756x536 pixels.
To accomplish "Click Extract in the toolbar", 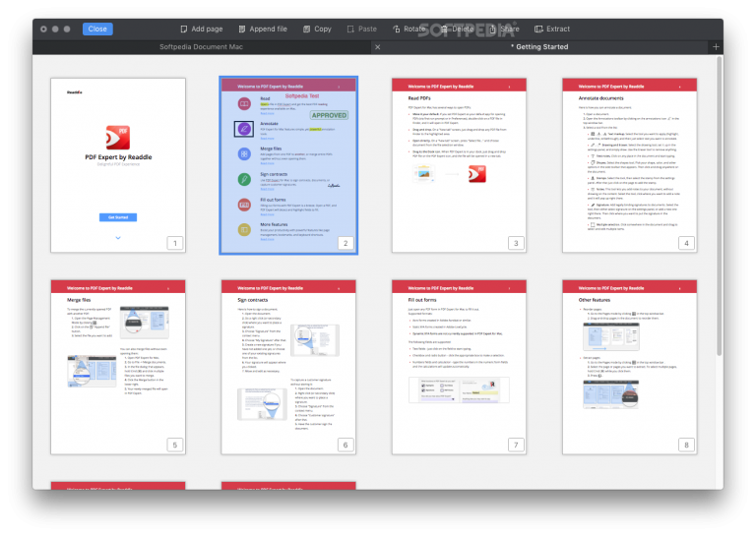I will pyautogui.click(x=552, y=29).
